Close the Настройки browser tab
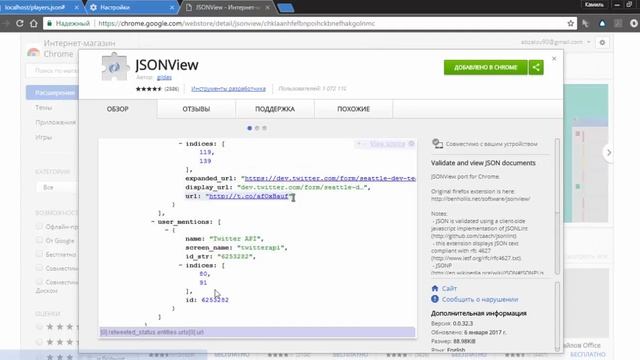Image resolution: width=640 pixels, height=360 pixels. (x=172, y=7)
